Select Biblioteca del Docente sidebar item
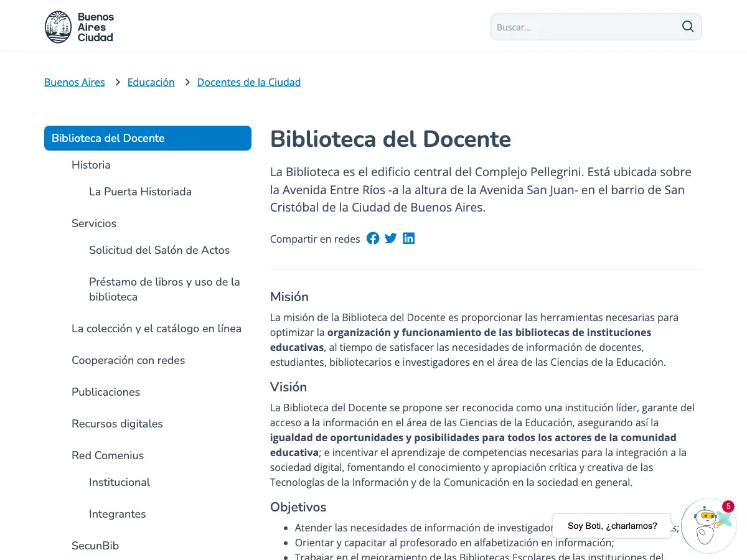The height and width of the screenshot is (560, 747). tap(148, 138)
